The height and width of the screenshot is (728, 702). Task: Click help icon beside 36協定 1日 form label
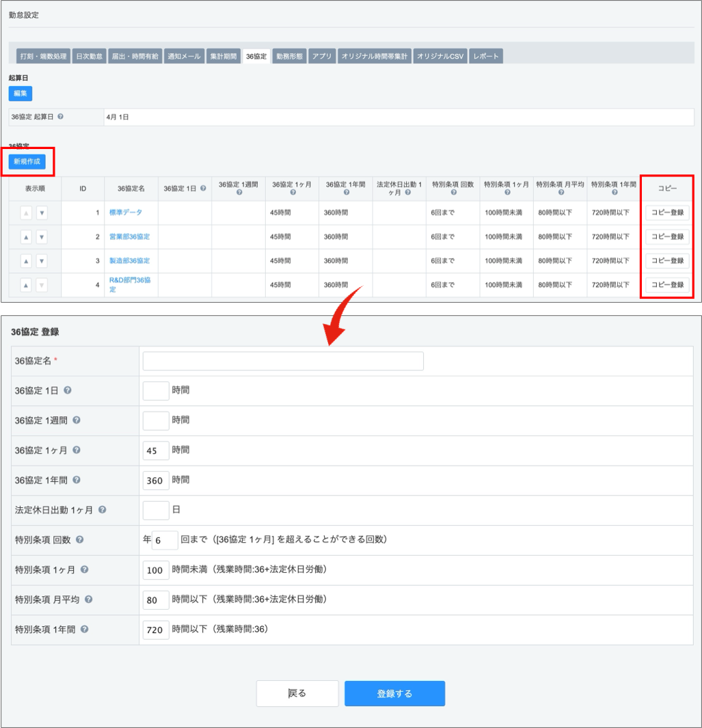(x=68, y=390)
